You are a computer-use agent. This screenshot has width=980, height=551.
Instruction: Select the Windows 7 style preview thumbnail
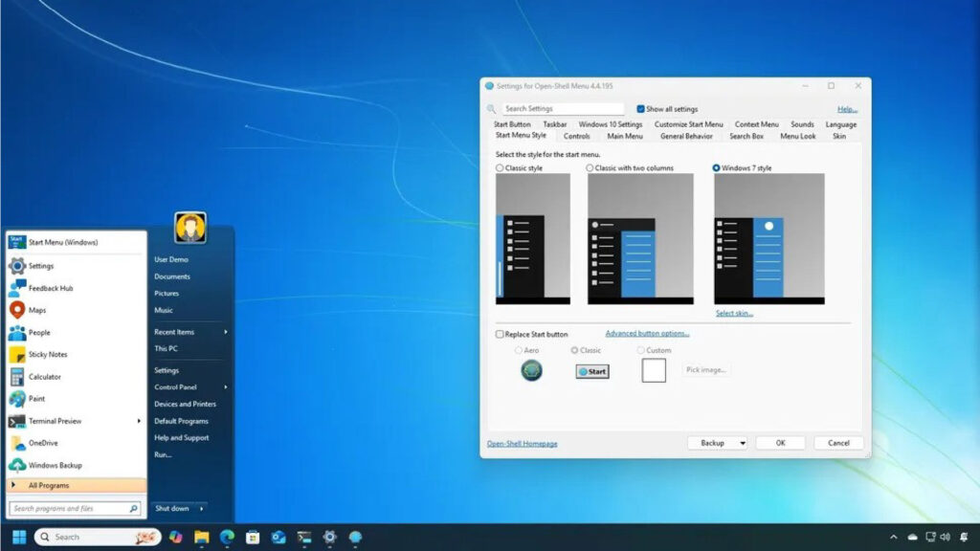(x=768, y=238)
